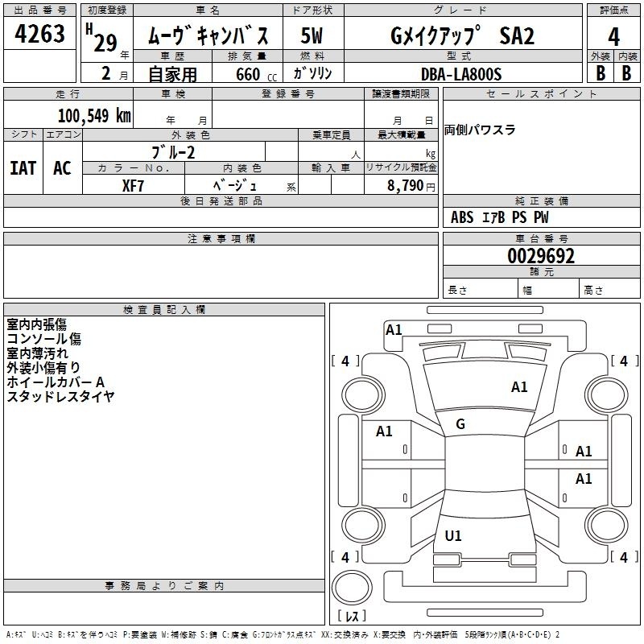The width and height of the screenshot is (644, 644).
Task: Click the A1 mark on the left front door
Action: (384, 431)
